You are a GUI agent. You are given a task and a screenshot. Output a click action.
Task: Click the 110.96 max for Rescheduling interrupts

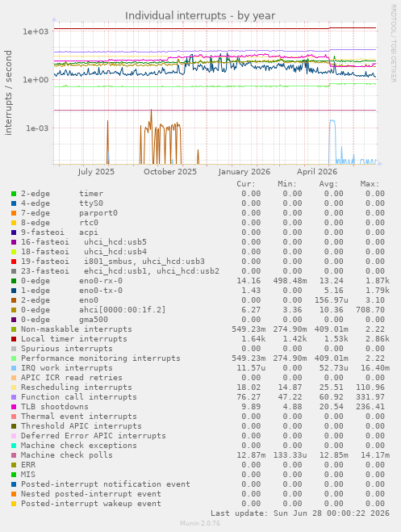[370, 387]
